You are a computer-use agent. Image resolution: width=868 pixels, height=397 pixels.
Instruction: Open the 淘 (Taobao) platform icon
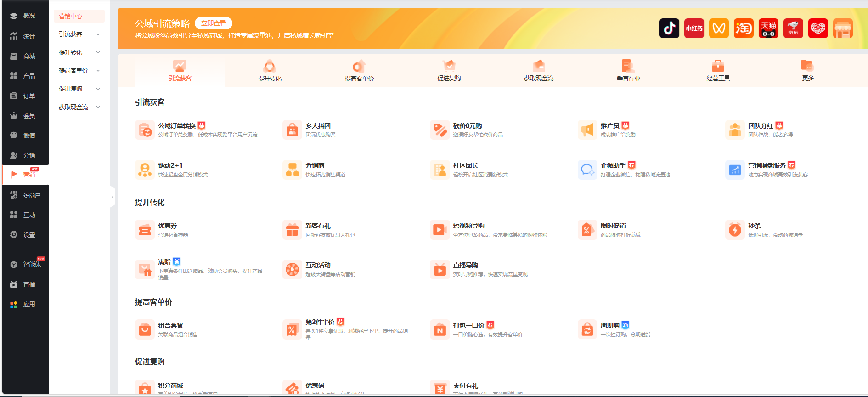click(744, 28)
